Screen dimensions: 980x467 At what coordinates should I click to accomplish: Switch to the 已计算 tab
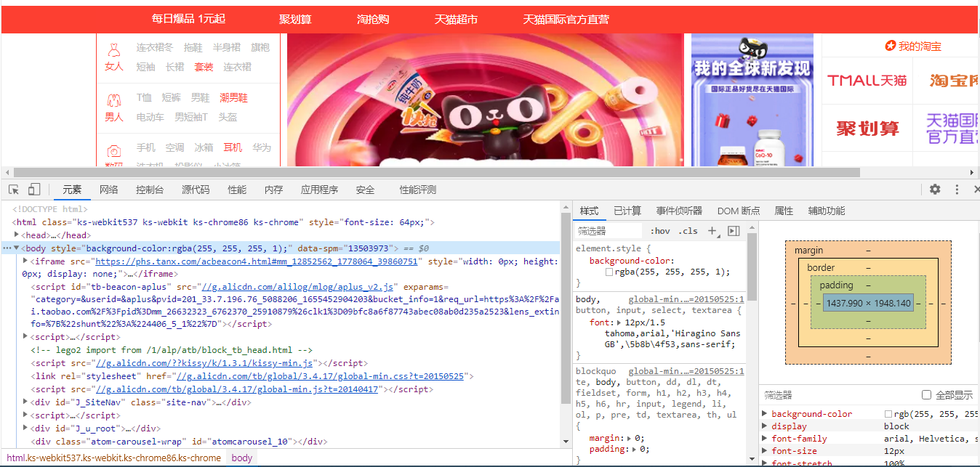pyautogui.click(x=627, y=211)
